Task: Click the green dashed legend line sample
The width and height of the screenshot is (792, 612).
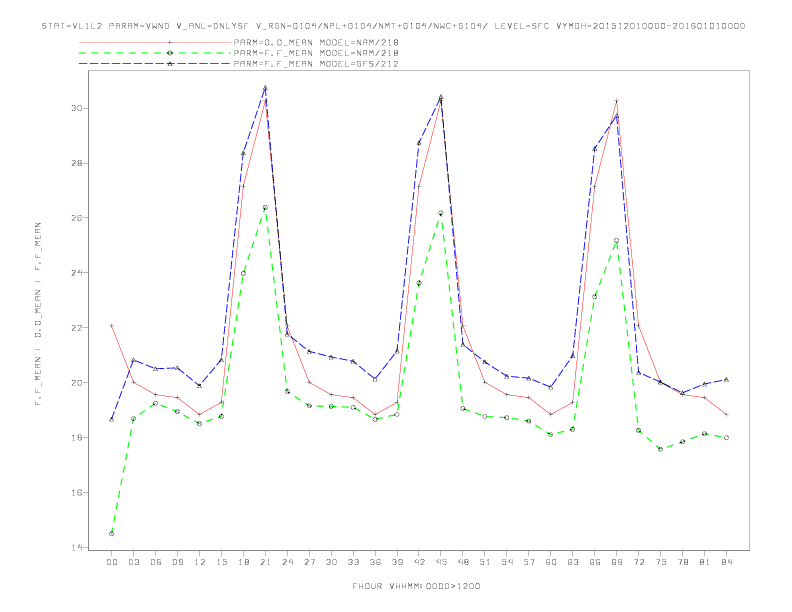Action: (x=155, y=53)
